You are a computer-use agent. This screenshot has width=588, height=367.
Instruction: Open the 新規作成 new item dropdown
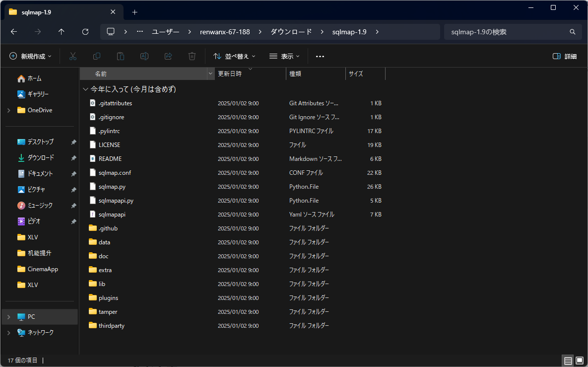(x=30, y=57)
